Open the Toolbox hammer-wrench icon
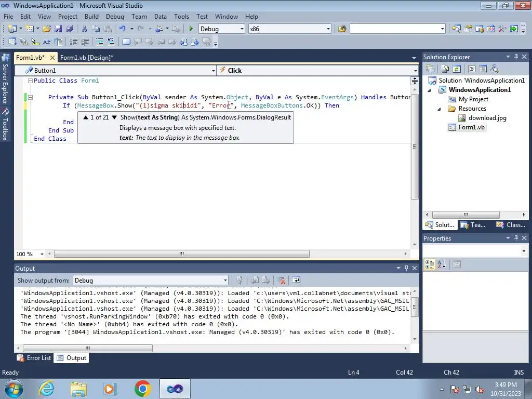 [502, 29]
